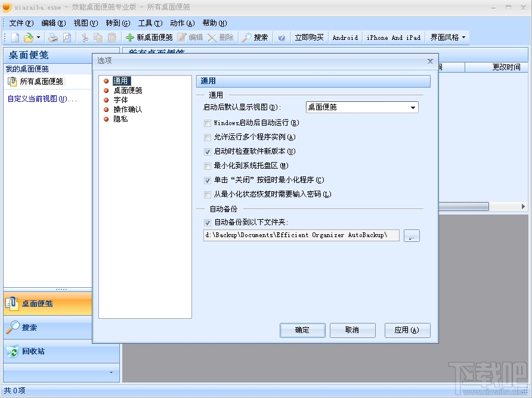Click the 立即购买 purchase button
This screenshot has width=532, height=398.
(311, 37)
